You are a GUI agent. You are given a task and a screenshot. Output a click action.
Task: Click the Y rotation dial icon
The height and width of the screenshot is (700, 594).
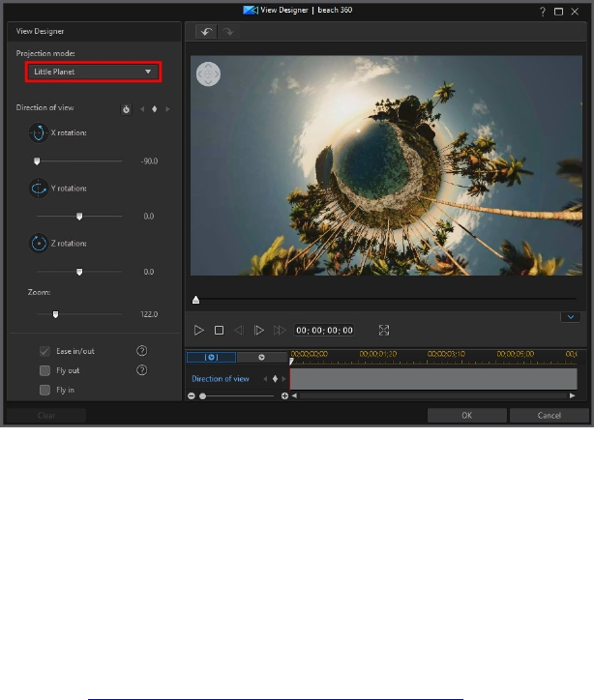[x=39, y=189]
